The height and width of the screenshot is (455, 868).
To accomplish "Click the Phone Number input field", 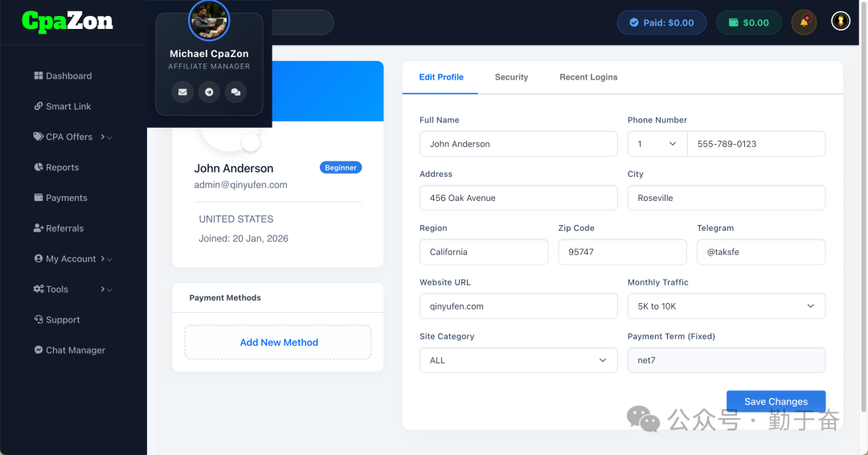I will tap(756, 144).
